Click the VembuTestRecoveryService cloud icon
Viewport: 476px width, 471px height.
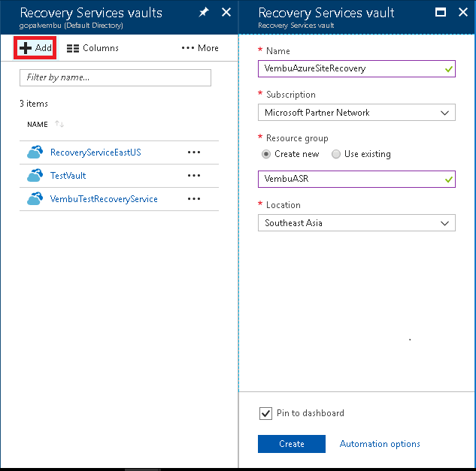point(35,198)
